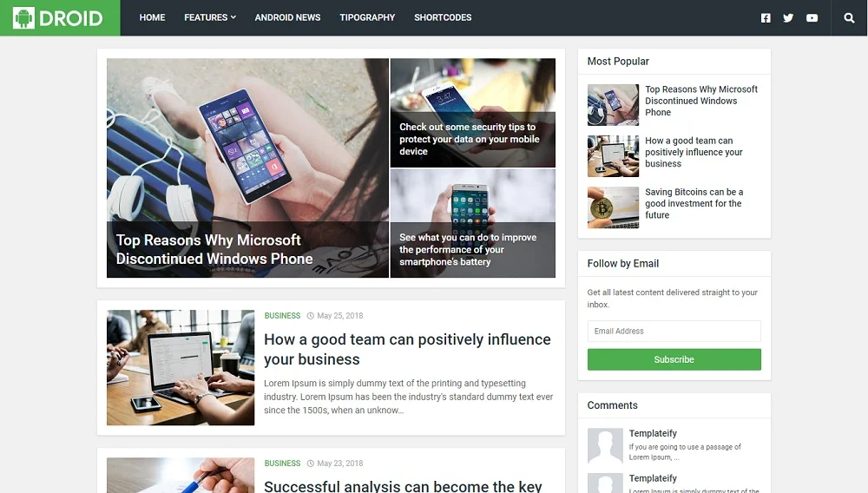
Task: Open the Android News menu item
Action: [287, 17]
